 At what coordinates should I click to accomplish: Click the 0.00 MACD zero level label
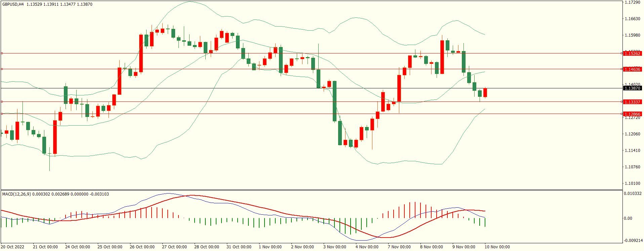pyautogui.click(x=628, y=218)
